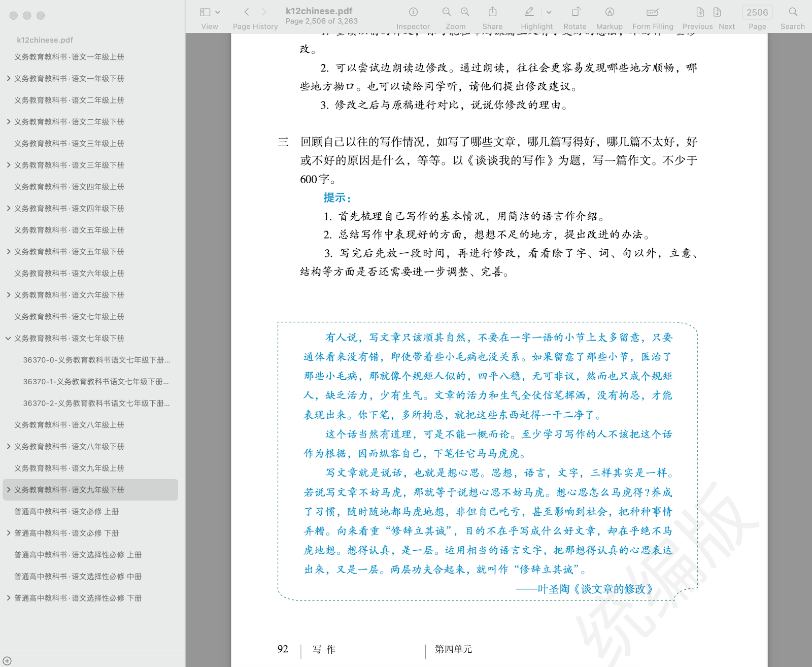The width and height of the screenshot is (812, 667).
Task: Navigate back in page history
Action: tap(247, 12)
